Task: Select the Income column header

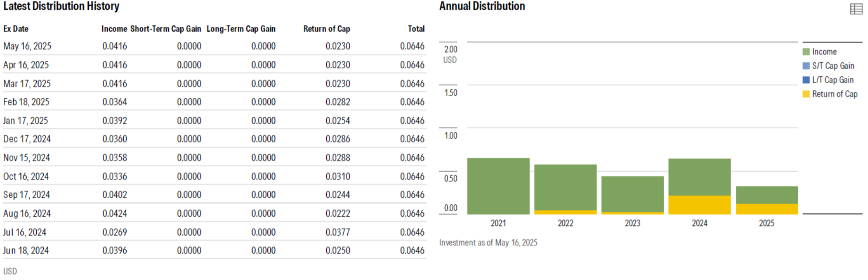Action: tap(114, 29)
